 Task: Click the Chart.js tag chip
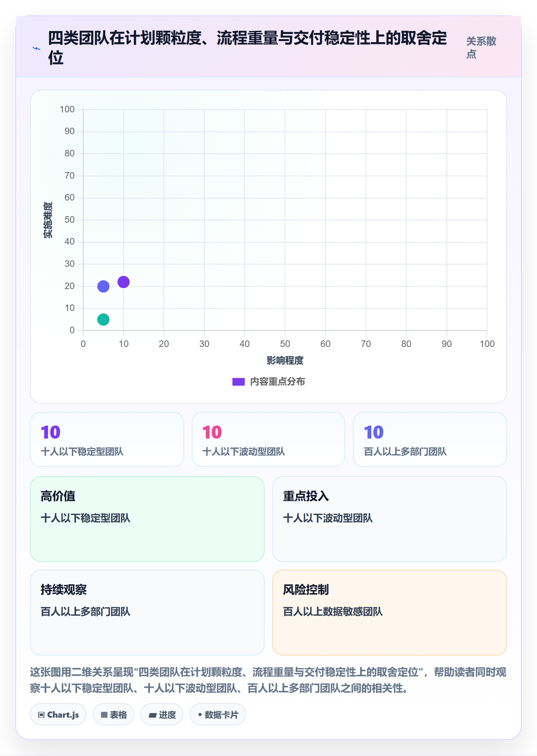(x=58, y=715)
